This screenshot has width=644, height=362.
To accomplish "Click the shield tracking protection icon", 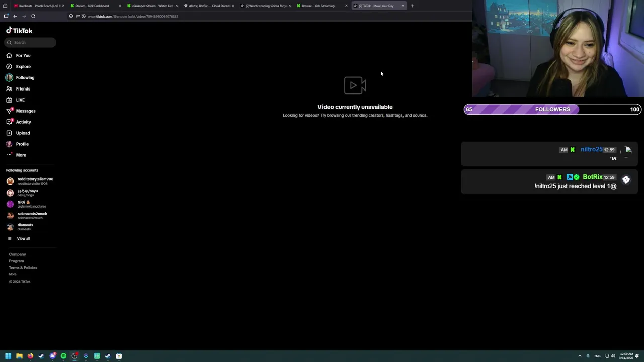I will [71, 16].
